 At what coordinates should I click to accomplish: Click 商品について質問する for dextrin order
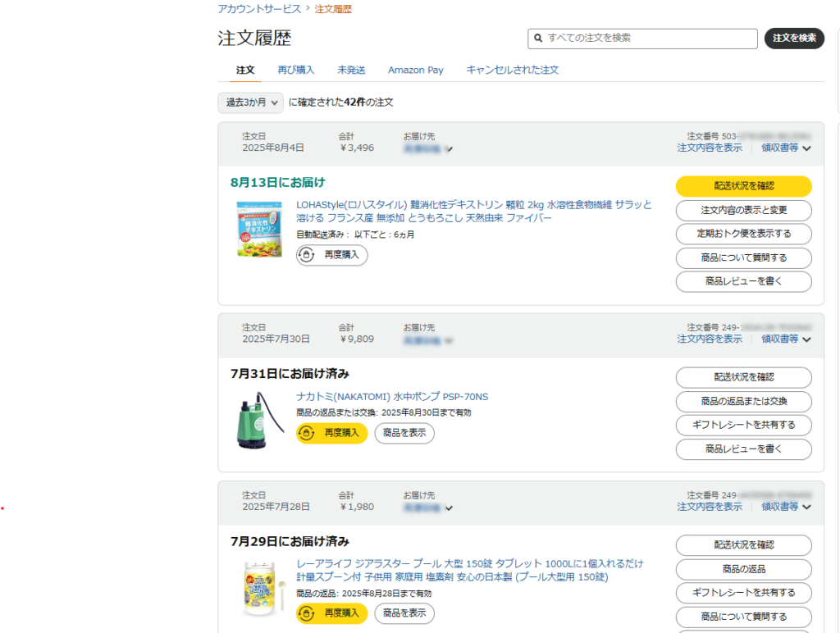tap(743, 257)
